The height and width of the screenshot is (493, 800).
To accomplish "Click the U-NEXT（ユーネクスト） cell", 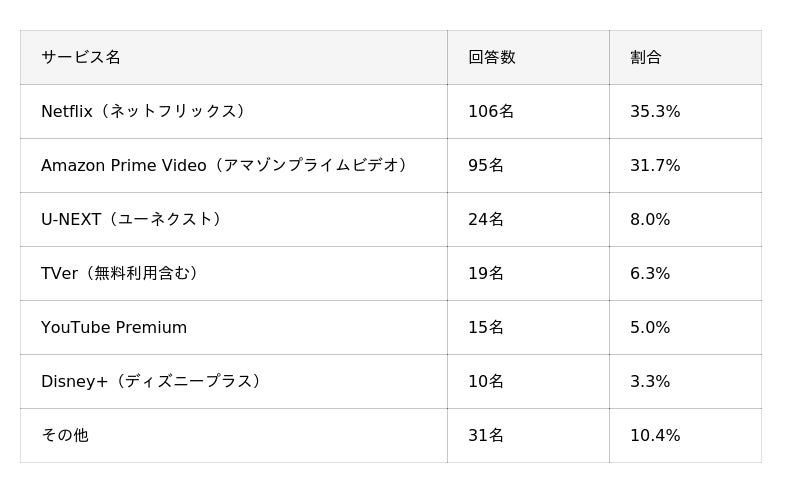I will 131,220.
